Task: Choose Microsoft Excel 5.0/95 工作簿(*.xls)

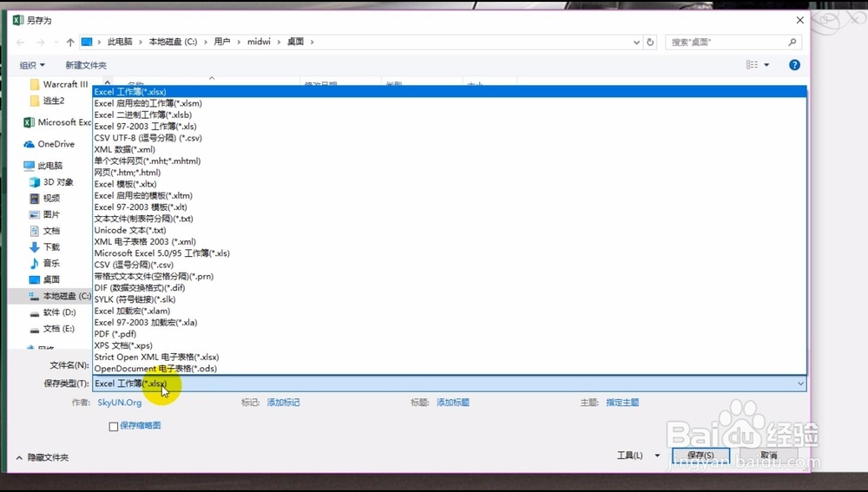Action: click(449, 253)
